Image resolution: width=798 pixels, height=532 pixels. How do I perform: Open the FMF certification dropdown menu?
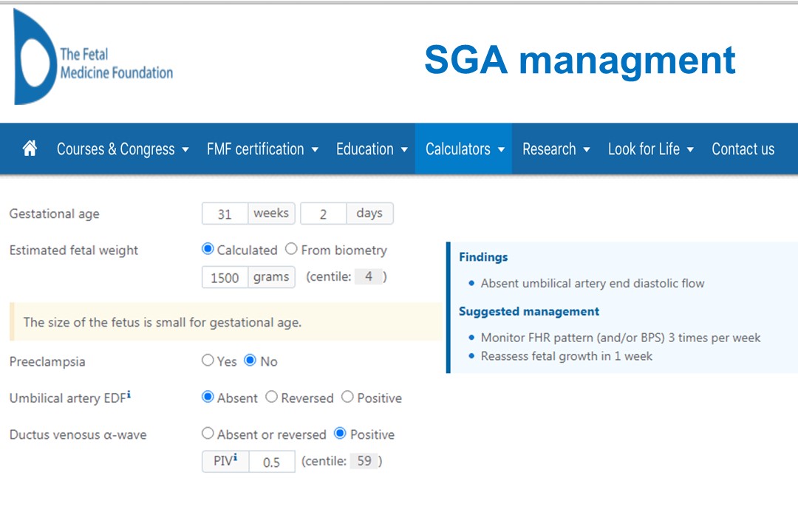pyautogui.click(x=262, y=149)
